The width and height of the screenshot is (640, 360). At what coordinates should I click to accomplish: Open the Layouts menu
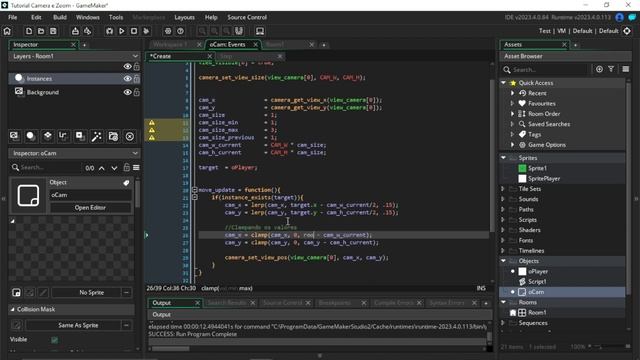184,17
